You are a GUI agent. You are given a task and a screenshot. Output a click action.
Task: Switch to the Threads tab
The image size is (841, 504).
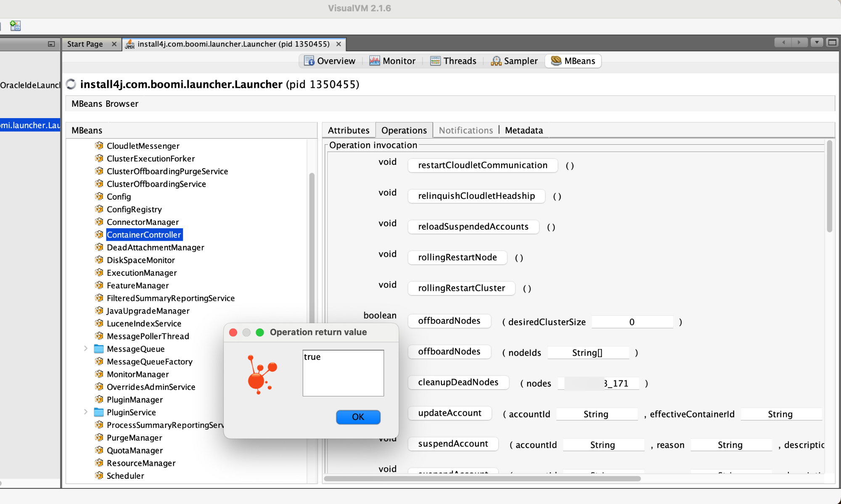453,61
